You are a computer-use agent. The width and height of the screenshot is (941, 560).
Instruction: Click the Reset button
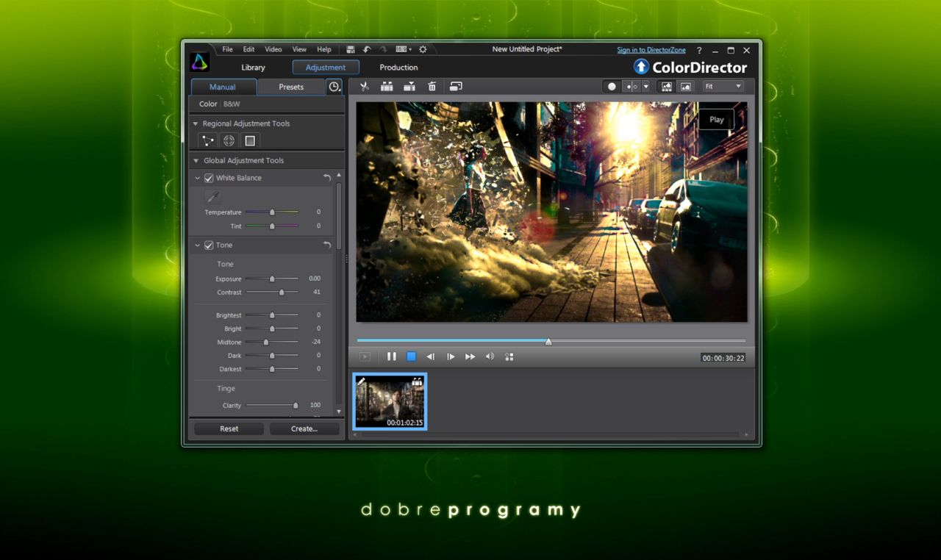[x=229, y=428]
